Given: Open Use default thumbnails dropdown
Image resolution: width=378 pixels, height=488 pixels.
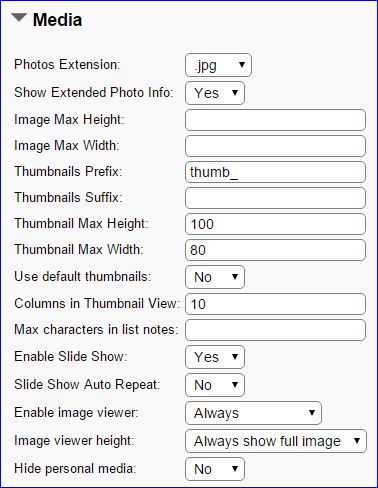Looking at the screenshot, I should 215,277.
